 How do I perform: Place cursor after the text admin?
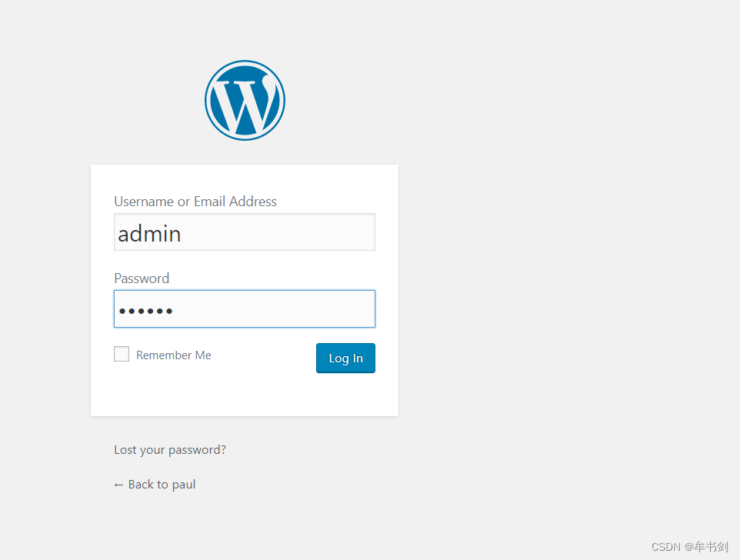(x=182, y=233)
